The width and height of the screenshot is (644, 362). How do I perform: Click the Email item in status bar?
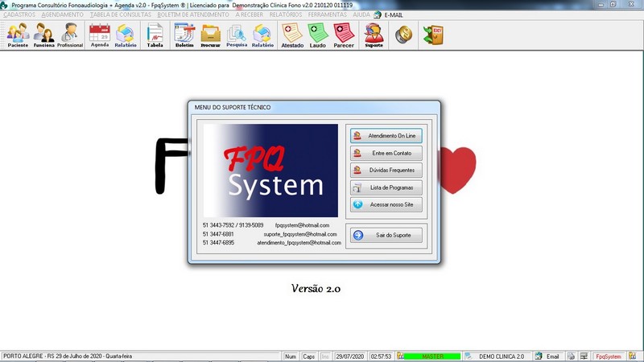pos(547,356)
